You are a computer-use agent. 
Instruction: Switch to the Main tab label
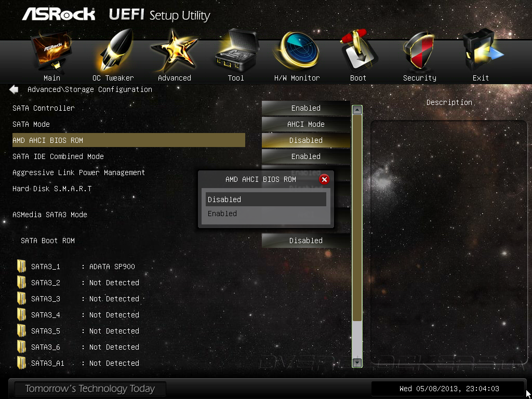(x=52, y=78)
